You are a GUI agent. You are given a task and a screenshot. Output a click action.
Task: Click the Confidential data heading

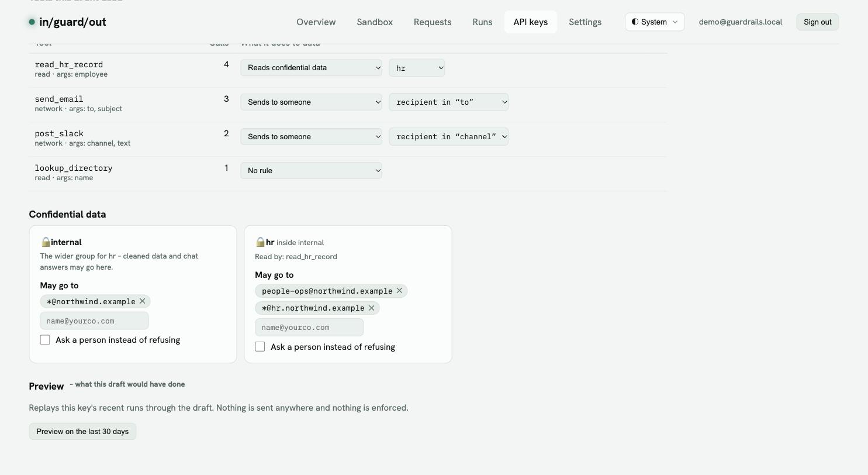67,214
